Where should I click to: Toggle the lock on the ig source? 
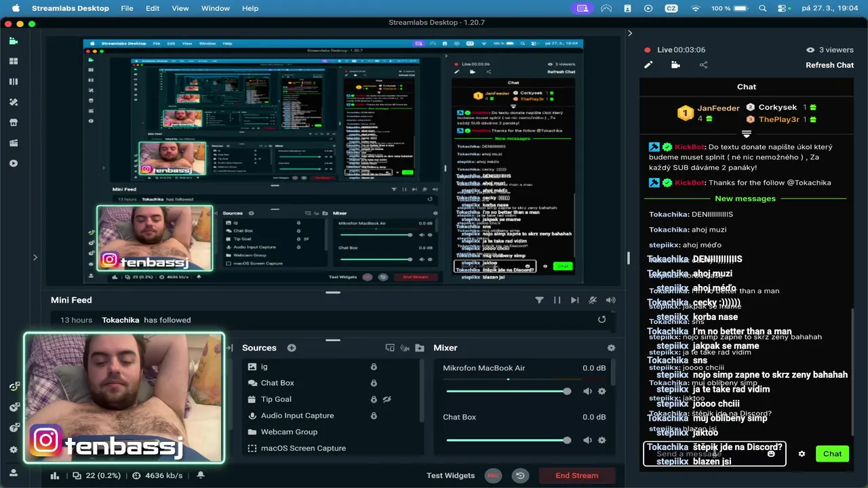(x=373, y=367)
